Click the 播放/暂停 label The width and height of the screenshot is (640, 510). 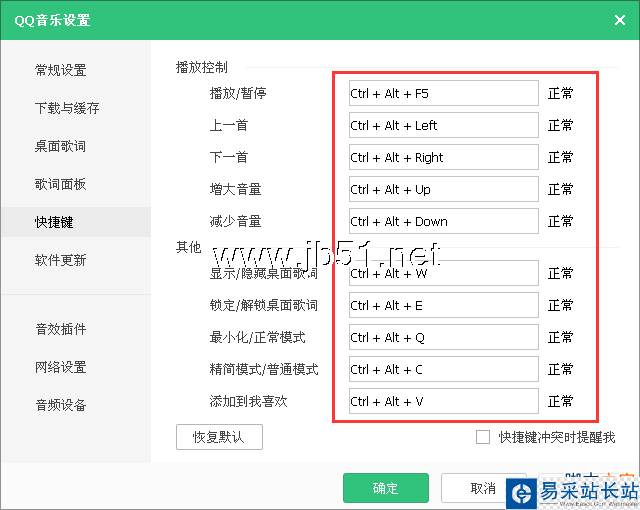(238, 93)
